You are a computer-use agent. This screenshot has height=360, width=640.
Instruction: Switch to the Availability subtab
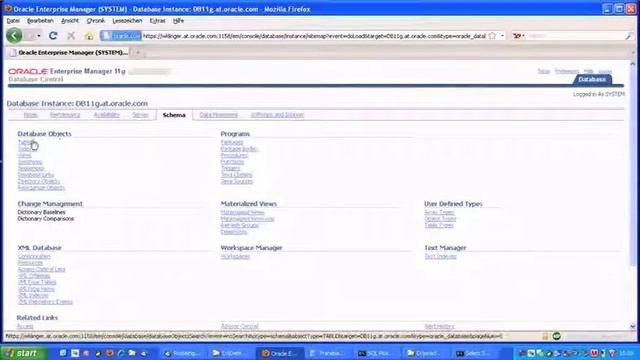click(x=107, y=115)
